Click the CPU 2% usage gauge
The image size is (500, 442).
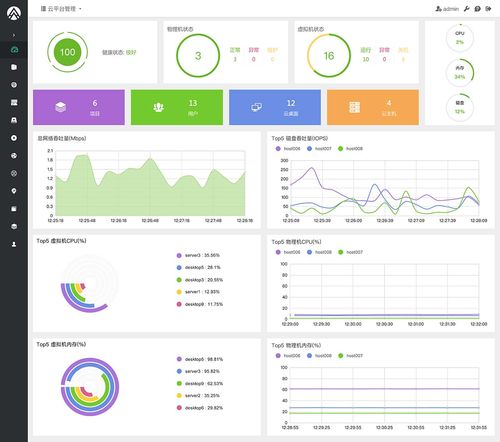(460, 38)
